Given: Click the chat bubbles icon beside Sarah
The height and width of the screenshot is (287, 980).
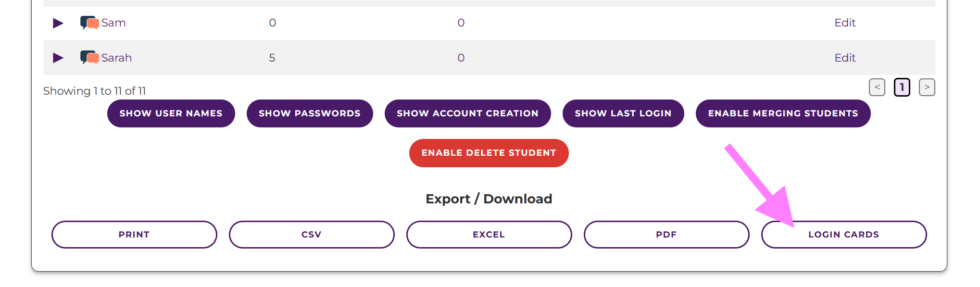Looking at the screenshot, I should click(x=89, y=58).
